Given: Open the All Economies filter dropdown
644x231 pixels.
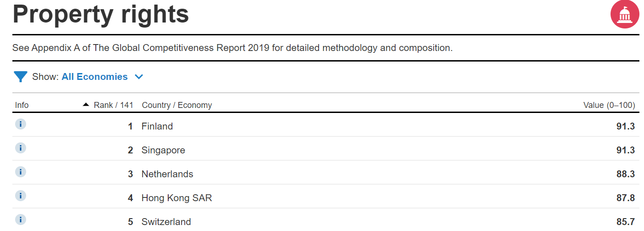Looking at the screenshot, I should click(x=94, y=77).
